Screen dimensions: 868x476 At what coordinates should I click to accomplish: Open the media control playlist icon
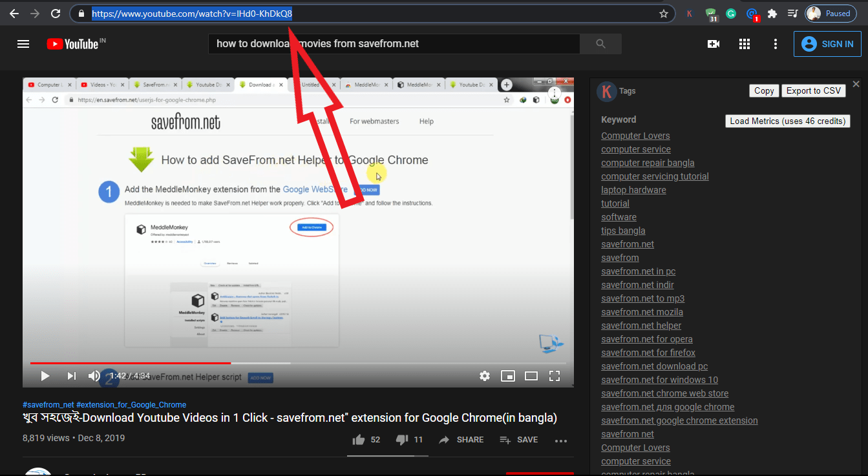[792, 14]
